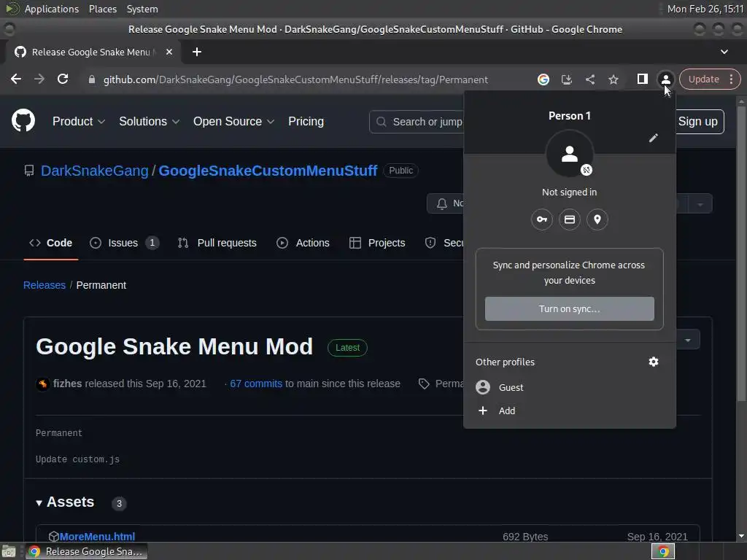Open the dropdown arrow next to repository action button
Image resolution: width=747 pixels, height=560 pixels.
pos(700,204)
